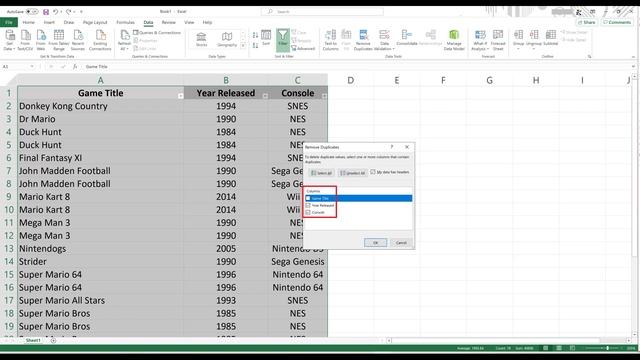The image size is (640, 360).
Task: Click the Undo icon
Action: [56, 12]
